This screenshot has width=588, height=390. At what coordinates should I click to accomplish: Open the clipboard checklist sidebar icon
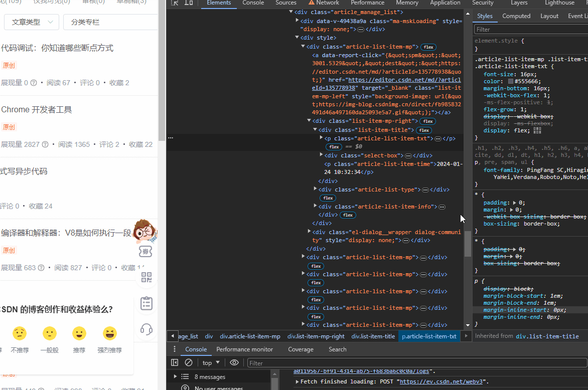pos(146,303)
